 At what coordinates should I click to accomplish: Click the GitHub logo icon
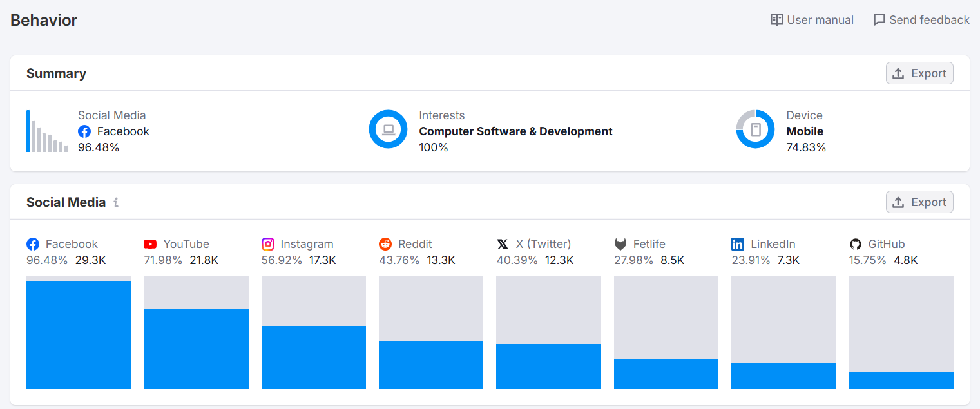coord(856,244)
